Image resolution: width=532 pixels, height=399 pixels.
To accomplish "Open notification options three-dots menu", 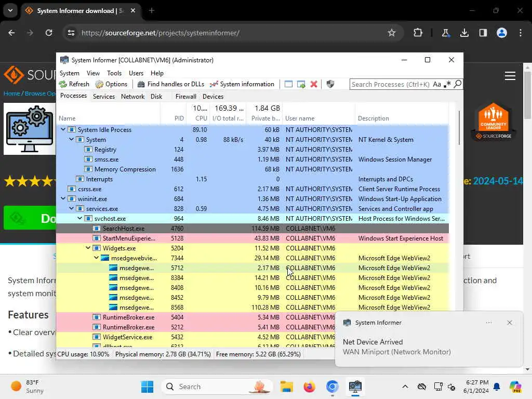I will pyautogui.click(x=488, y=323).
